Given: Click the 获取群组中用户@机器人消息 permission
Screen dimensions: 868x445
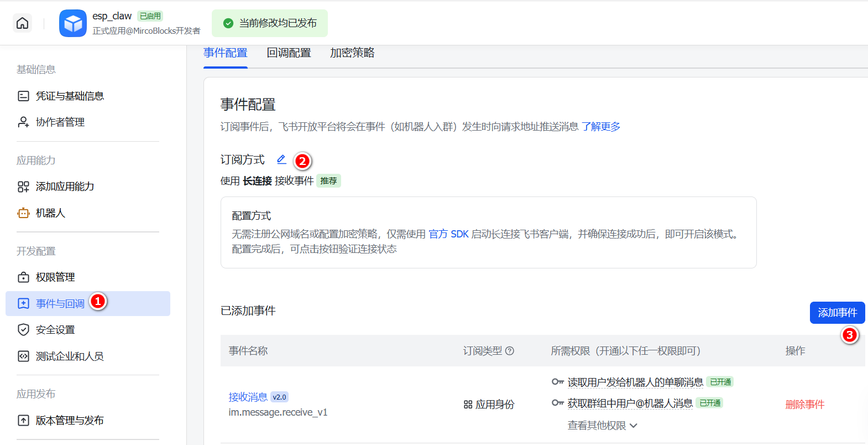Looking at the screenshot, I should 630,403.
